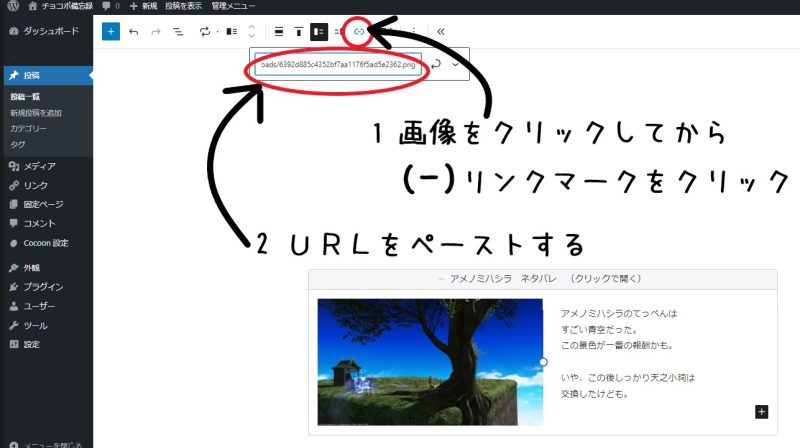Image resolution: width=800 pixels, height=448 pixels.
Task: Click the block transform icon
Action: [x=206, y=31]
